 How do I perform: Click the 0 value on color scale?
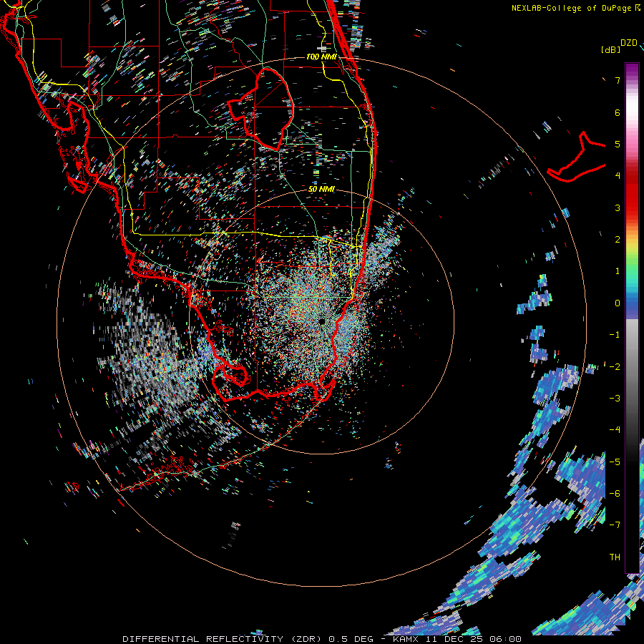(x=618, y=303)
